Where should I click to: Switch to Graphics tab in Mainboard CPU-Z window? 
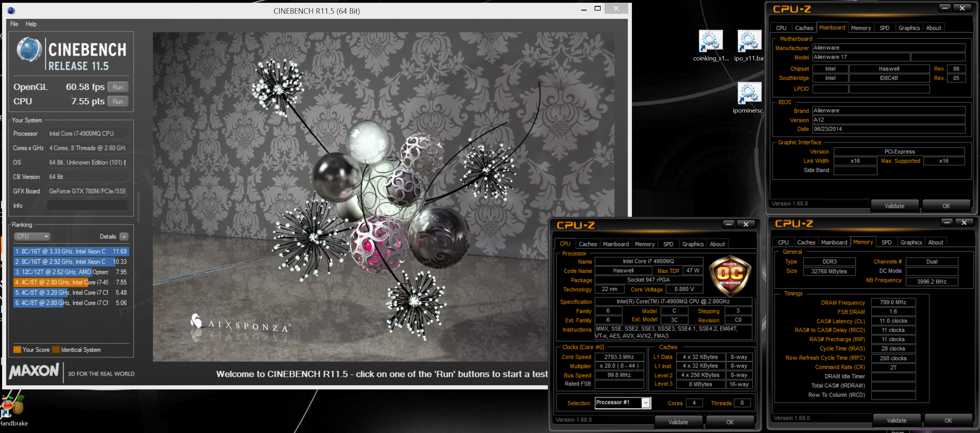pyautogui.click(x=909, y=28)
